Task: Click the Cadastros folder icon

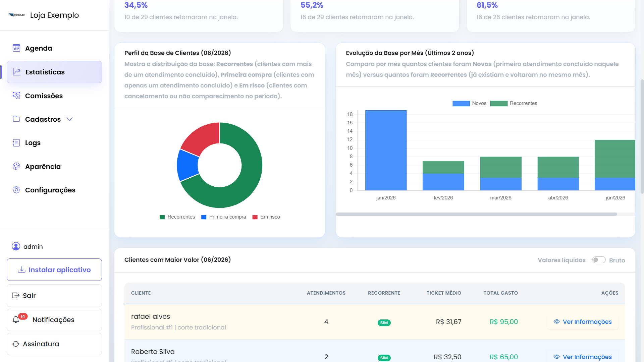Action: [x=16, y=119]
